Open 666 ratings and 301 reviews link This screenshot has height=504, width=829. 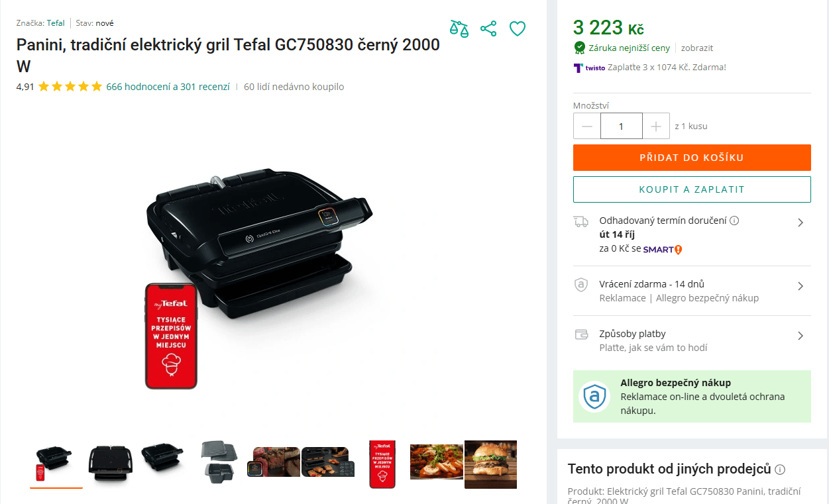(x=168, y=87)
